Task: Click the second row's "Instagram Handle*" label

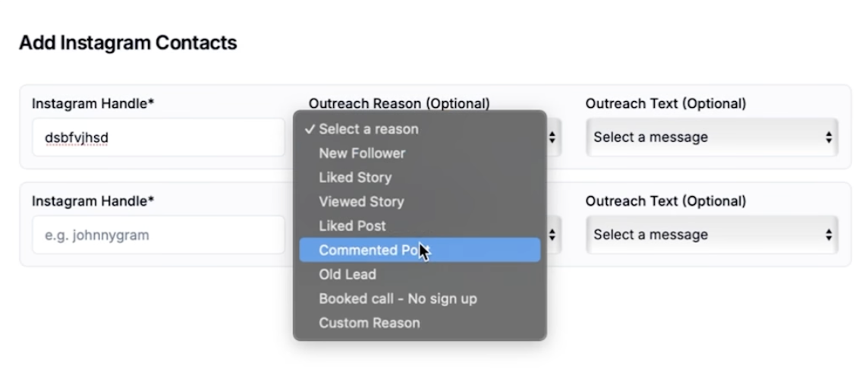Action: point(93,201)
